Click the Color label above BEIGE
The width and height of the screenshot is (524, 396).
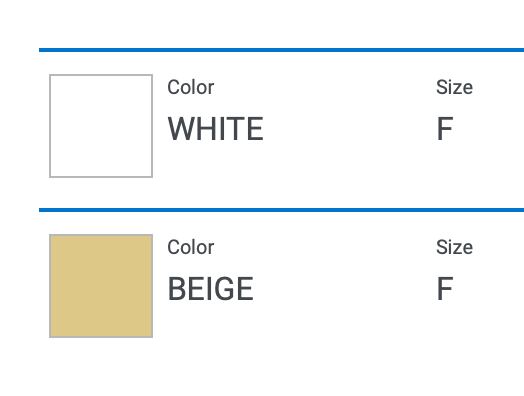(x=190, y=248)
